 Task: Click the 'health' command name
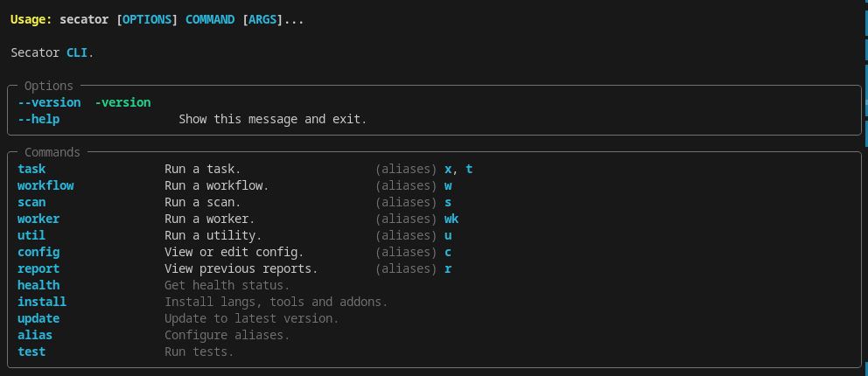38,285
